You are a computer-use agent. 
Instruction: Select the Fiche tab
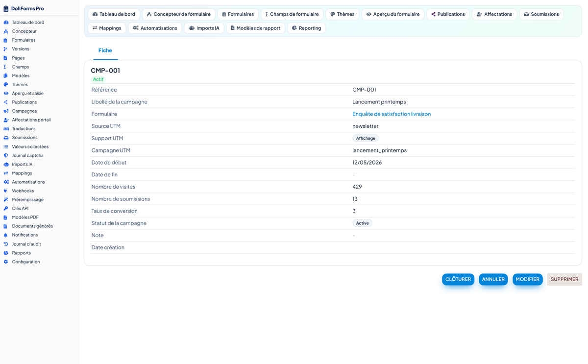[x=105, y=50]
